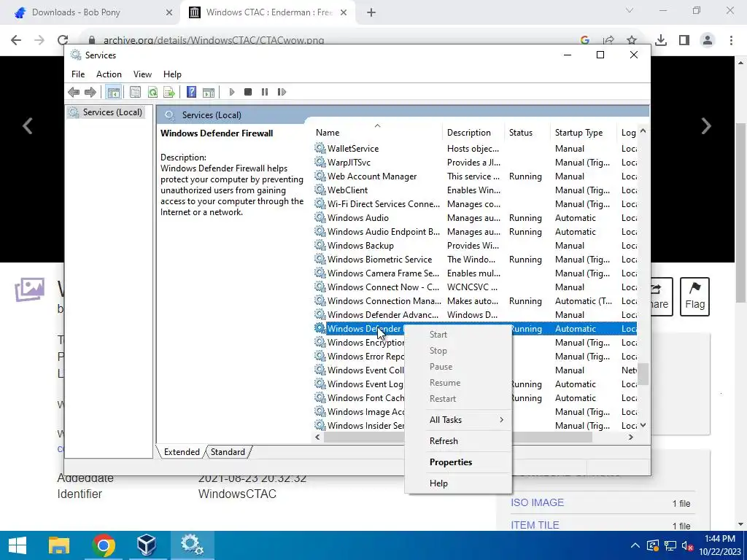This screenshot has width=747, height=560.
Task: Show hidden tray icons chevron
Action: 635,545
